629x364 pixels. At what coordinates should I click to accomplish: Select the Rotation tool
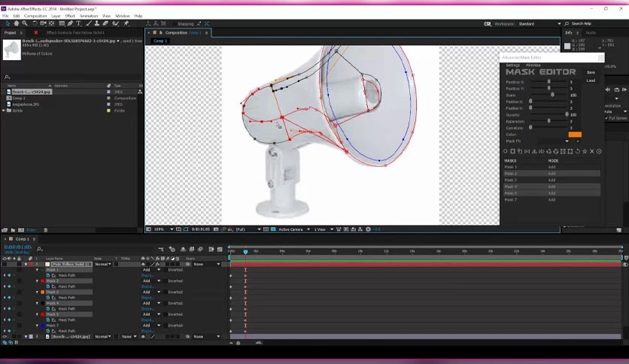(35, 23)
